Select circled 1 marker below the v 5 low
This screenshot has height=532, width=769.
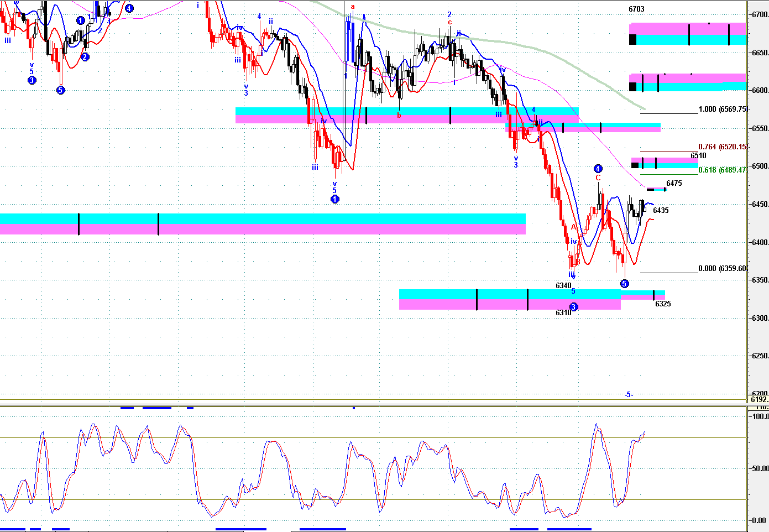pyautogui.click(x=334, y=199)
